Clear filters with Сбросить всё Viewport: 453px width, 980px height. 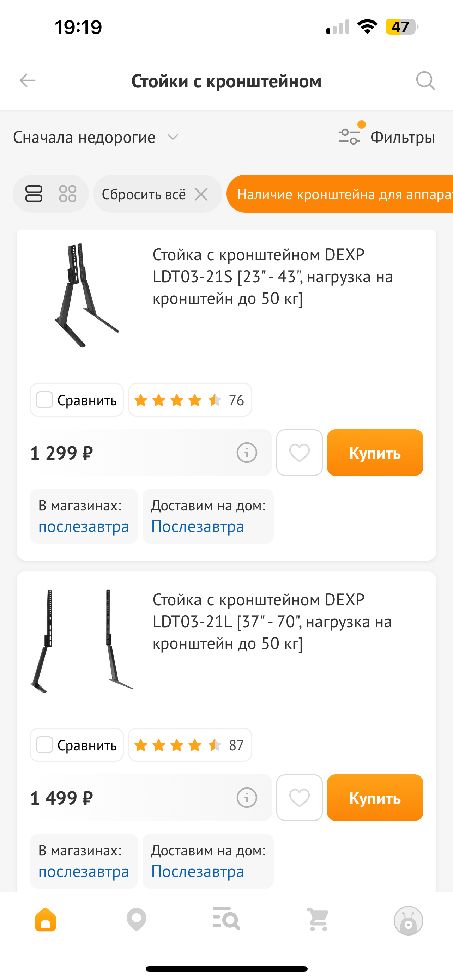tap(157, 194)
